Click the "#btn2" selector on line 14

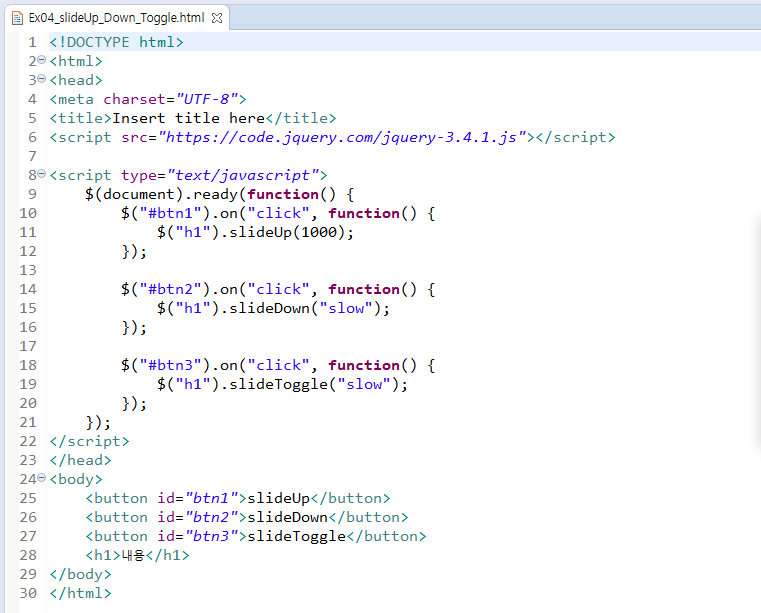click(x=170, y=289)
